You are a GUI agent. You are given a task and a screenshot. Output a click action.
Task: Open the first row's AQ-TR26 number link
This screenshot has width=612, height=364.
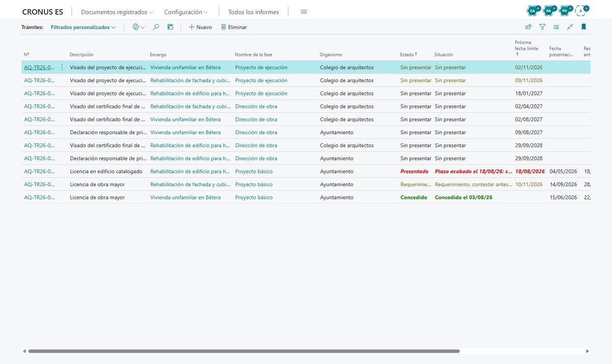[39, 67]
